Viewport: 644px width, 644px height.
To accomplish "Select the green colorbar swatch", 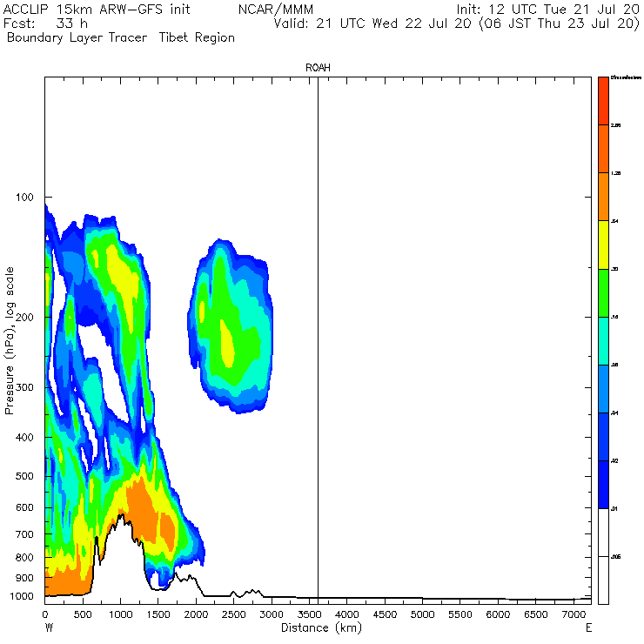I will point(603,292).
